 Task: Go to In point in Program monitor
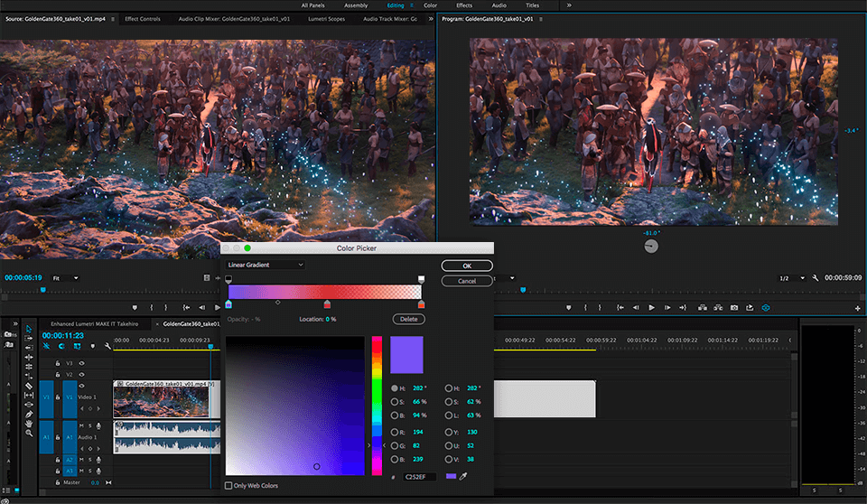coord(620,308)
